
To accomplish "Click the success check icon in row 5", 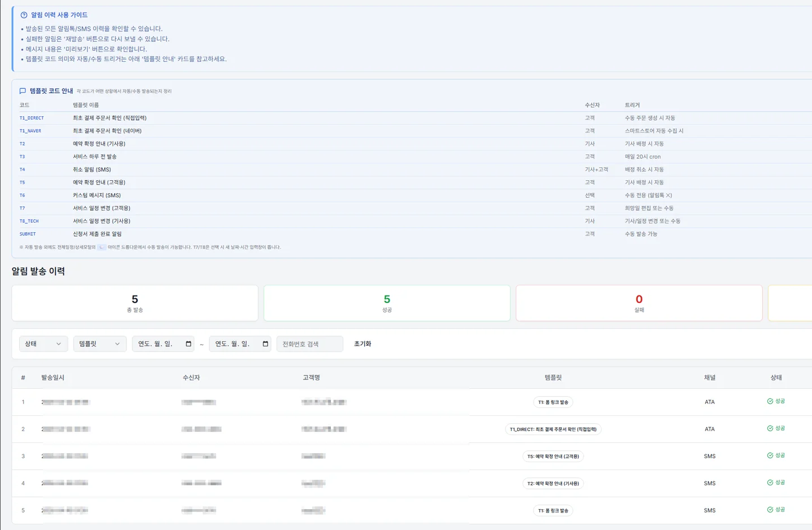I will point(770,510).
